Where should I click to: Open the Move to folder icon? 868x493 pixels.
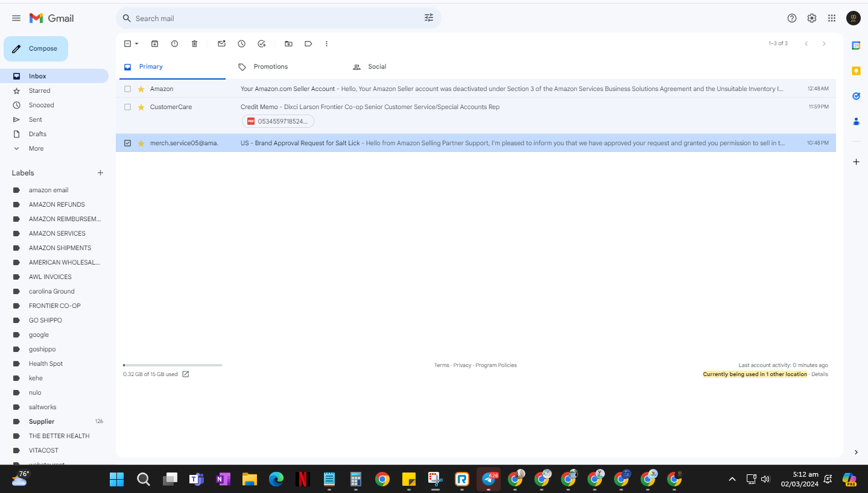click(288, 43)
